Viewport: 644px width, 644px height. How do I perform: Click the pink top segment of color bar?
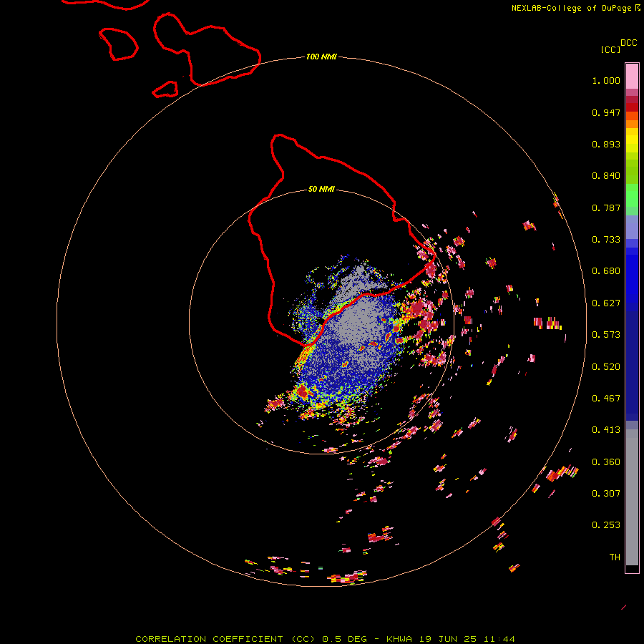pyautogui.click(x=632, y=77)
